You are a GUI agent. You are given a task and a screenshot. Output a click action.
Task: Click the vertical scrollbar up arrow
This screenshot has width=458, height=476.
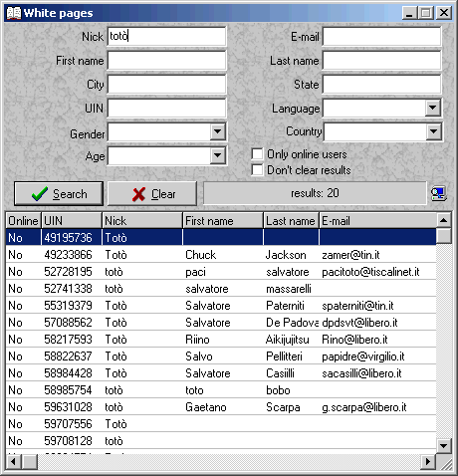point(444,220)
